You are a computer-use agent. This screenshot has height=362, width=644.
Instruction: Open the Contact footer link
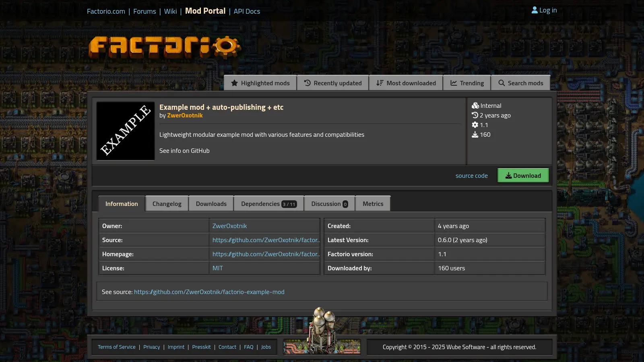point(227,347)
